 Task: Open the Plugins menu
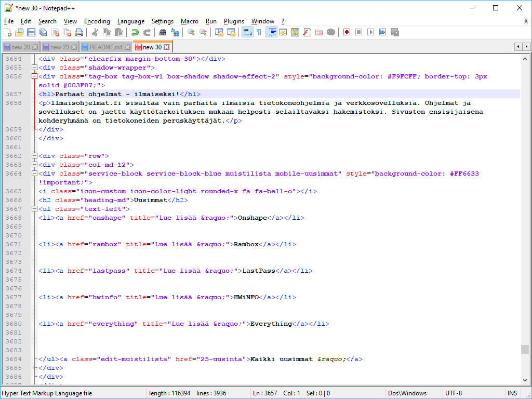(234, 21)
